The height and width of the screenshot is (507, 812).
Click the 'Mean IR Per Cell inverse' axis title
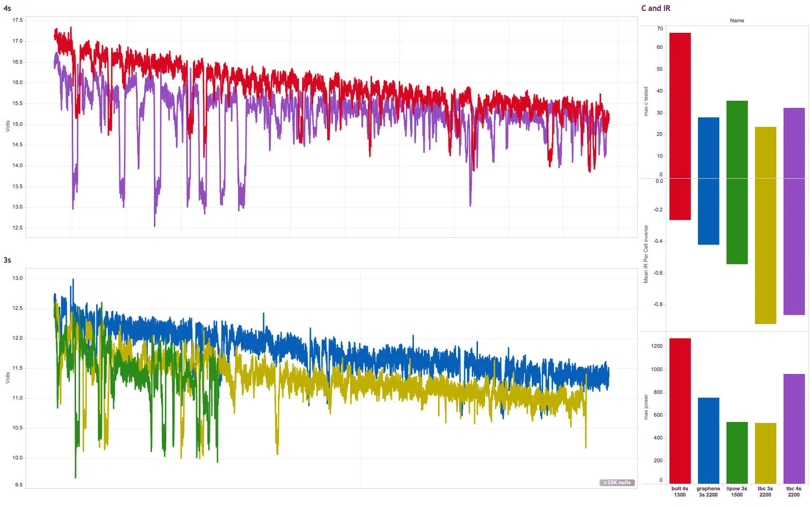(x=646, y=254)
